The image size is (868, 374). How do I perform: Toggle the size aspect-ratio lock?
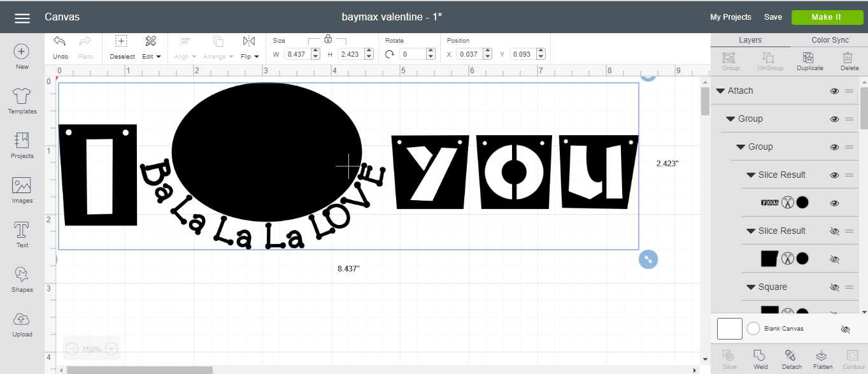pyautogui.click(x=328, y=38)
